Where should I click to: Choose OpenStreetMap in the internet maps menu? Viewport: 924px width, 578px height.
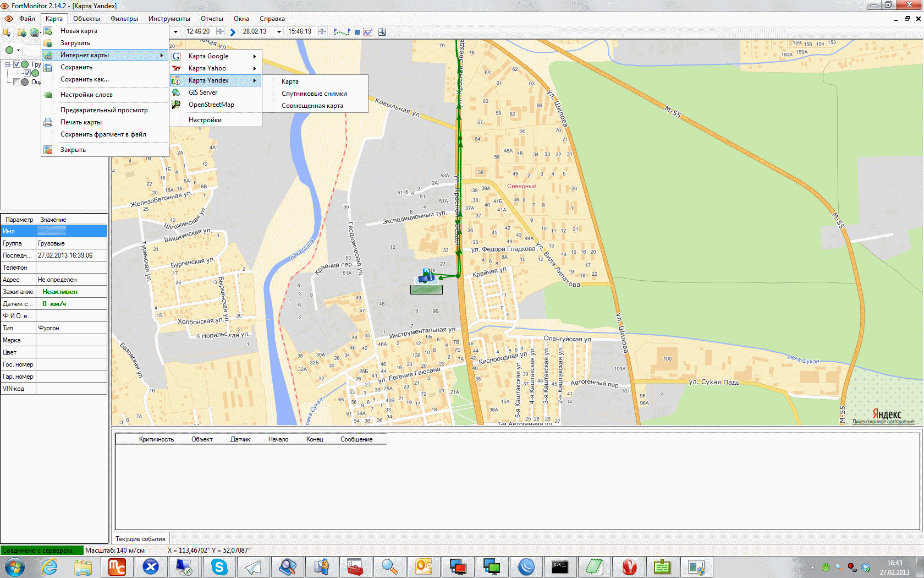point(211,105)
